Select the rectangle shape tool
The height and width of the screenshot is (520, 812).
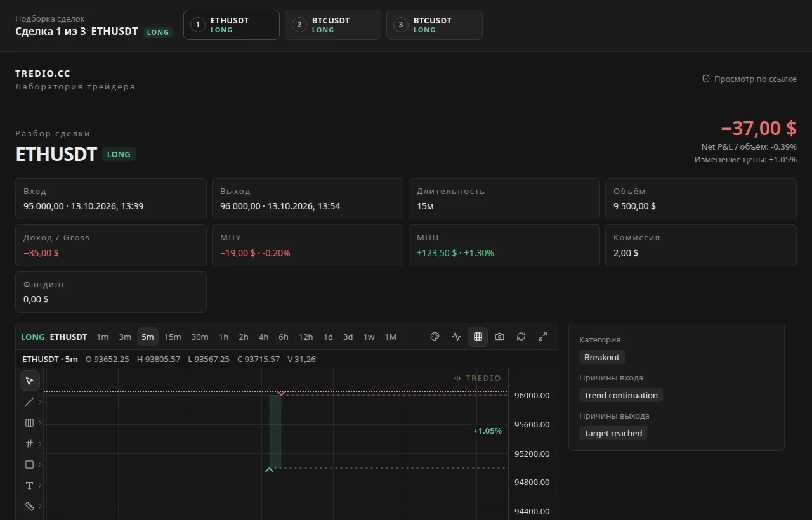[x=29, y=464]
